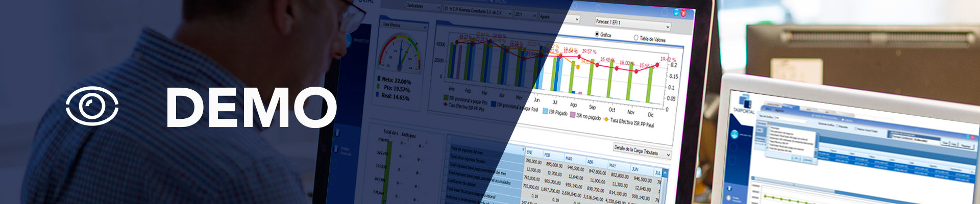Open the Agosto month dropdown
Viewport: 980px width, 204px height.
(559, 18)
